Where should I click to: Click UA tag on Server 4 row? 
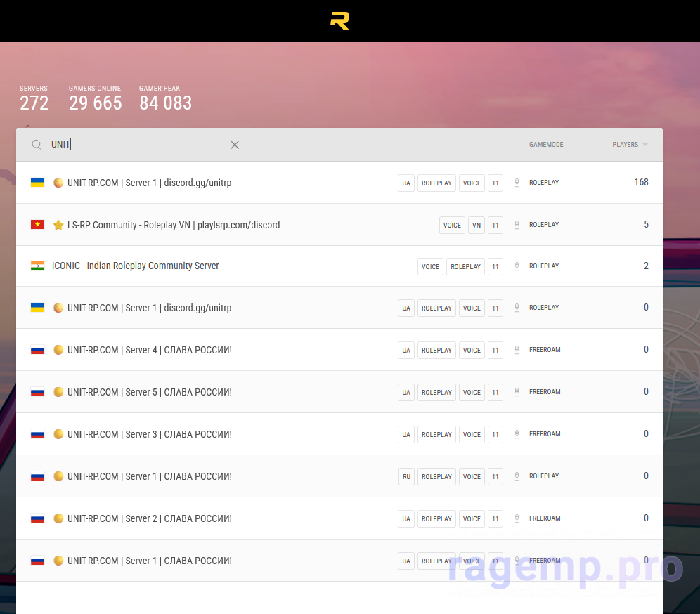[406, 351]
